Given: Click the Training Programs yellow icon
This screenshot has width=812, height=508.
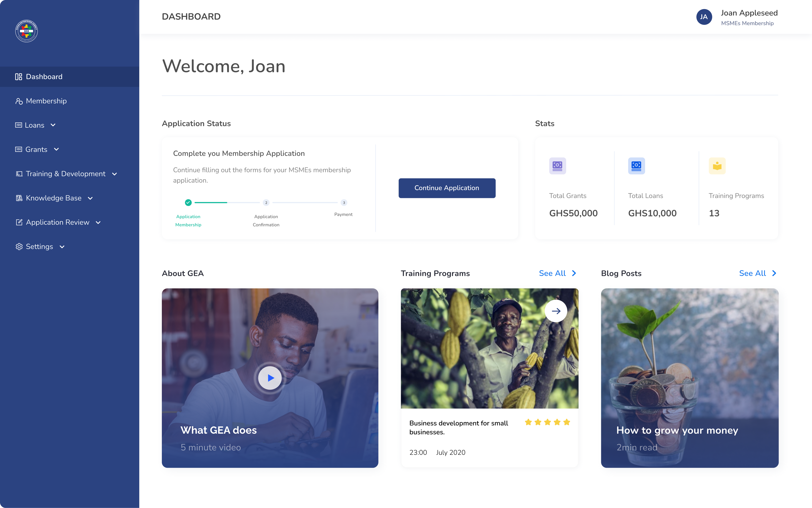Looking at the screenshot, I should point(717,166).
